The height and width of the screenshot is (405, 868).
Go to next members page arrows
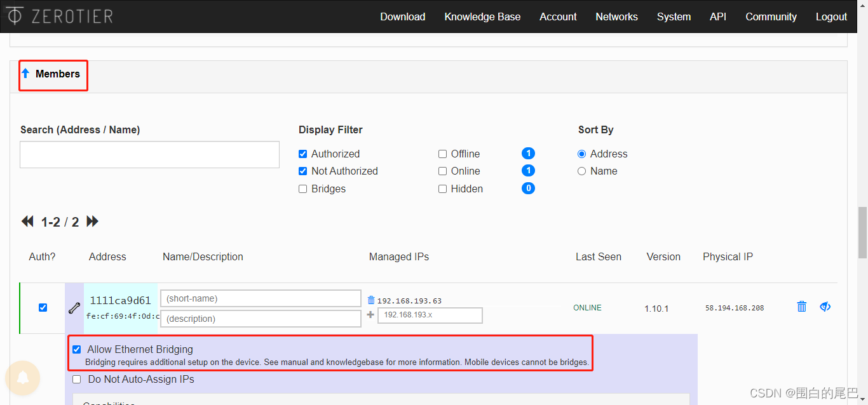tap(93, 222)
